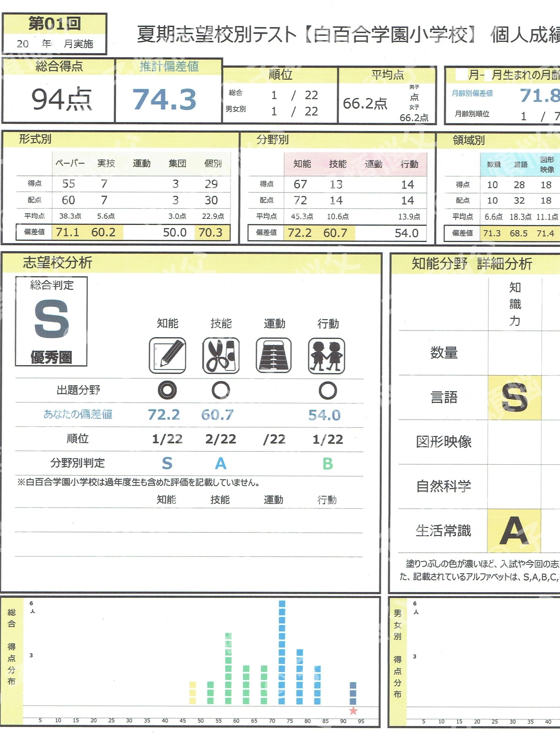Click the ペーパー 配点 value 60
Screen dimensions: 560x733
click(x=68, y=200)
